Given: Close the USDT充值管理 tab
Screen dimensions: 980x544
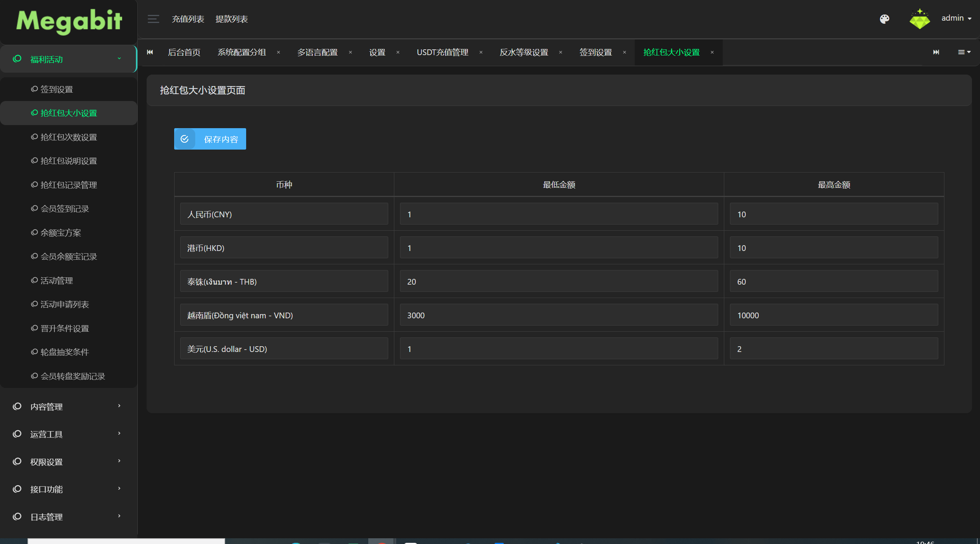Looking at the screenshot, I should click(x=481, y=52).
